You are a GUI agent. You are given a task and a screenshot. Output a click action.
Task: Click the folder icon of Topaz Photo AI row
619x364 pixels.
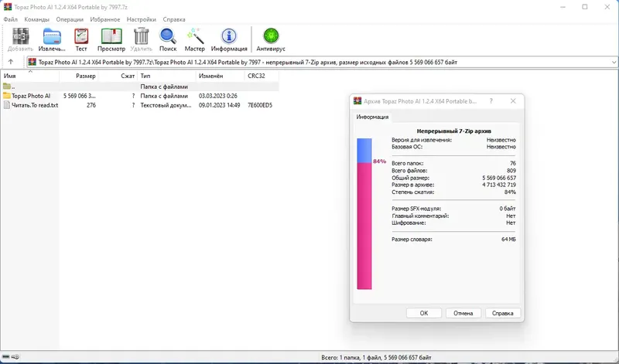[x=7, y=96]
